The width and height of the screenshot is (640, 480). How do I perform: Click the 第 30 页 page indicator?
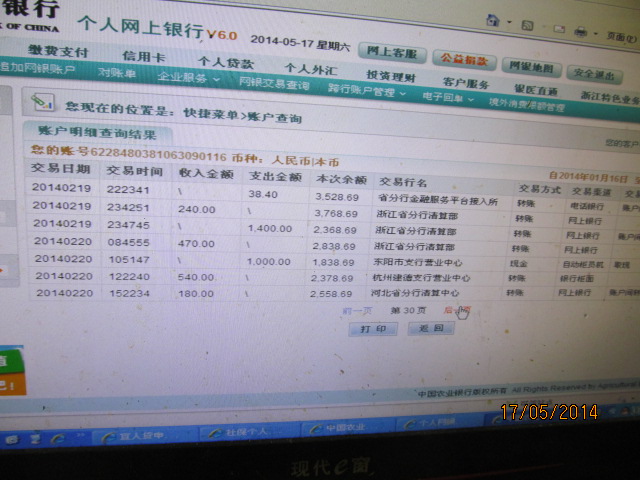point(408,311)
